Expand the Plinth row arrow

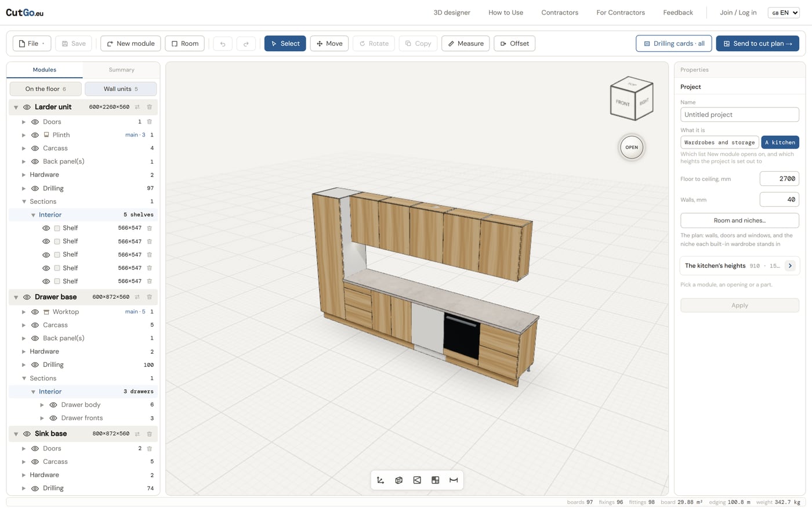[24, 135]
